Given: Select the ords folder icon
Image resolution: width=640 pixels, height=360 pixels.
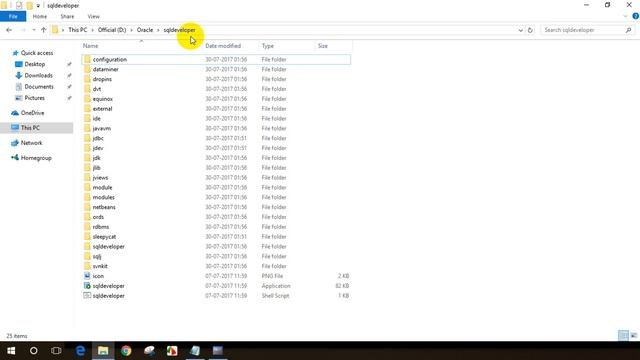Looking at the screenshot, I should point(87,217).
